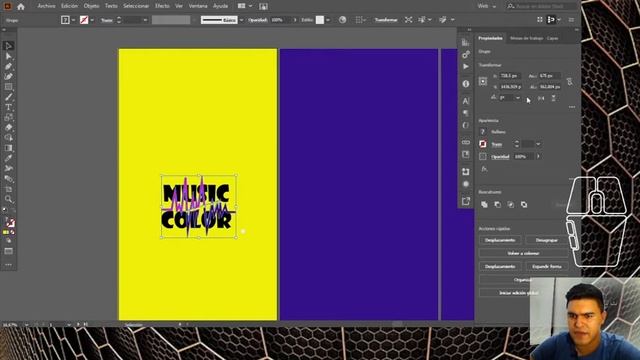Screen dimensions: 640x360
Task: Open the Trazo weight dropdown in Properties
Action: [x=538, y=144]
